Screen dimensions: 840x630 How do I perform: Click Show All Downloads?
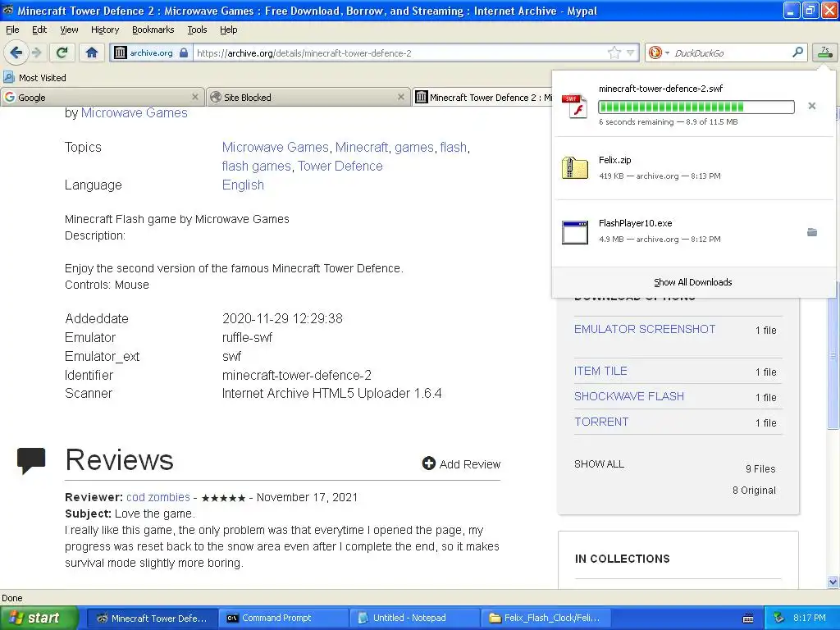[692, 282]
